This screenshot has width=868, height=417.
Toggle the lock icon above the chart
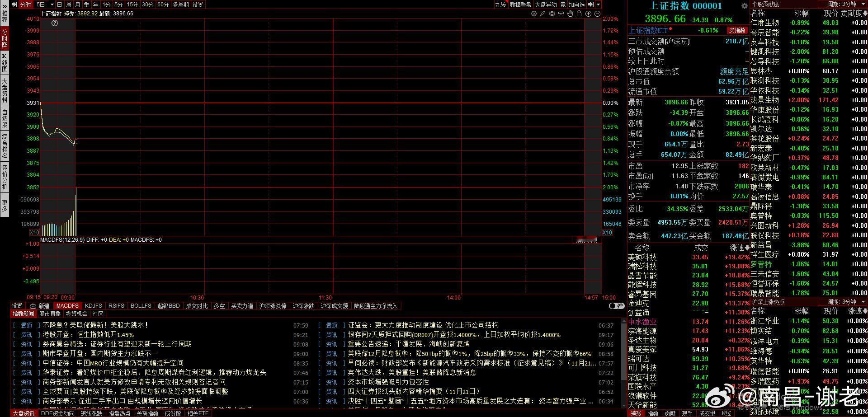579,14
